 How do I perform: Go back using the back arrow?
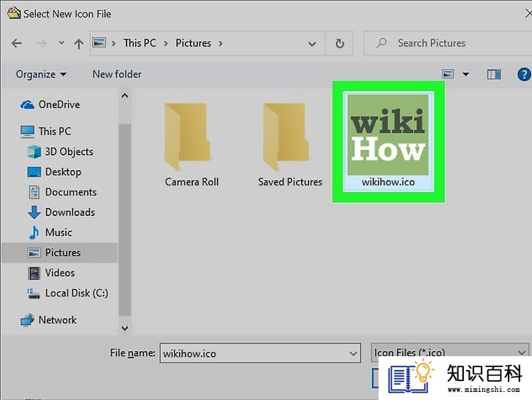pos(17,43)
